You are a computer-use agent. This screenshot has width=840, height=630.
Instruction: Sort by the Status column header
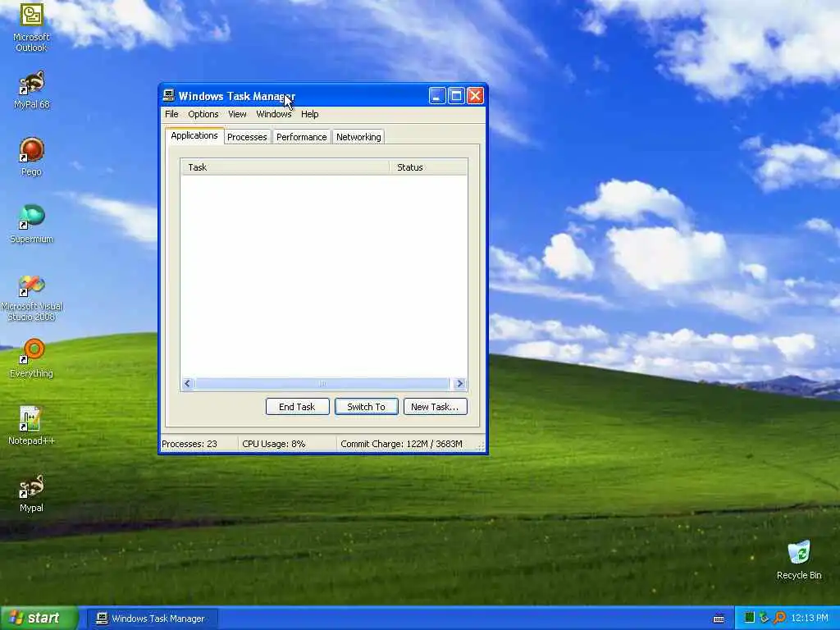pyautogui.click(x=428, y=167)
